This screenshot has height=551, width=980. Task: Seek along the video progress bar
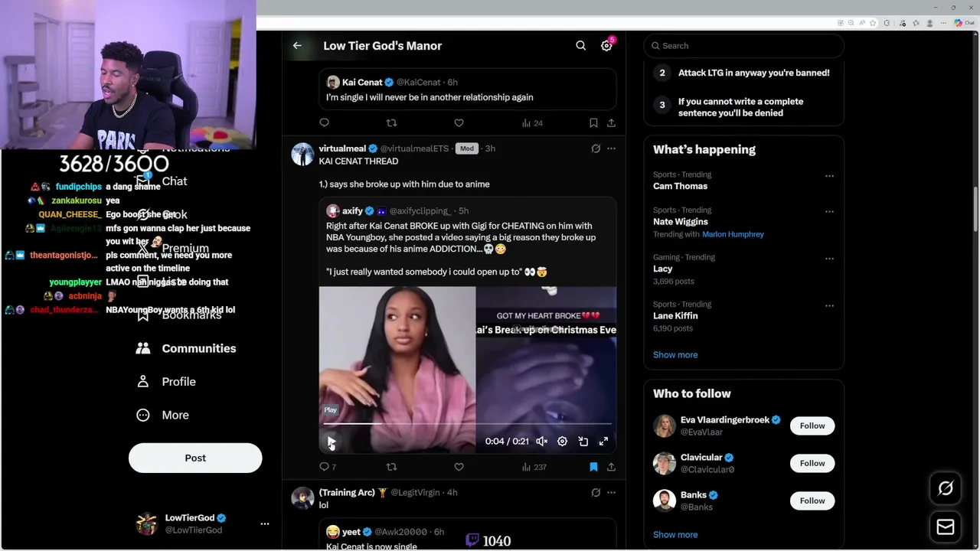point(467,423)
